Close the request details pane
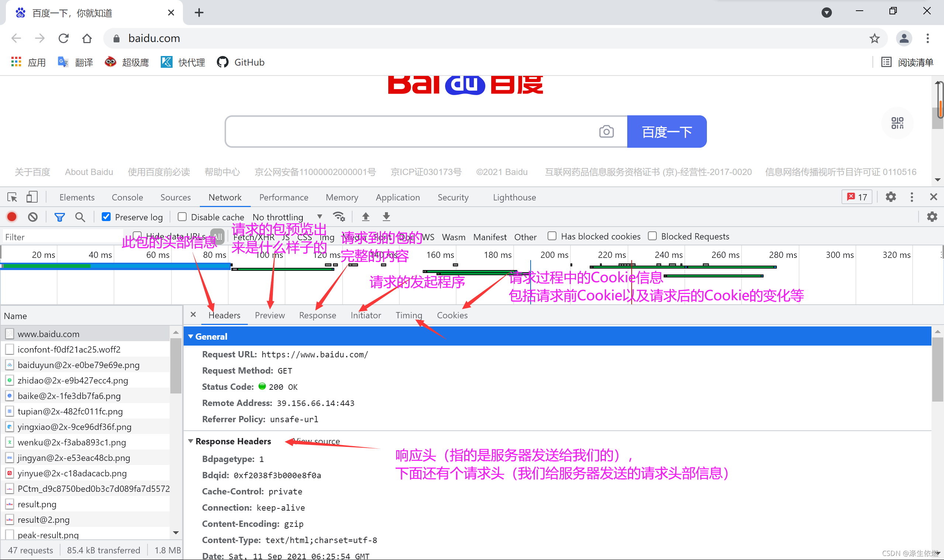This screenshot has width=944, height=560. pyautogui.click(x=193, y=315)
